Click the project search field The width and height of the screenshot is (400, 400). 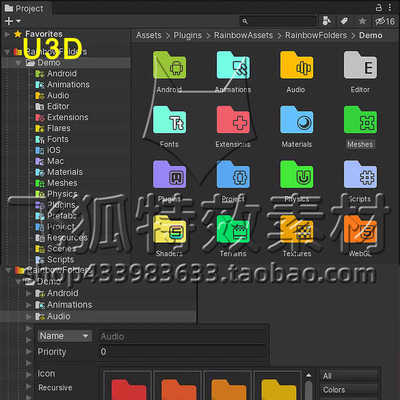tap(278, 21)
